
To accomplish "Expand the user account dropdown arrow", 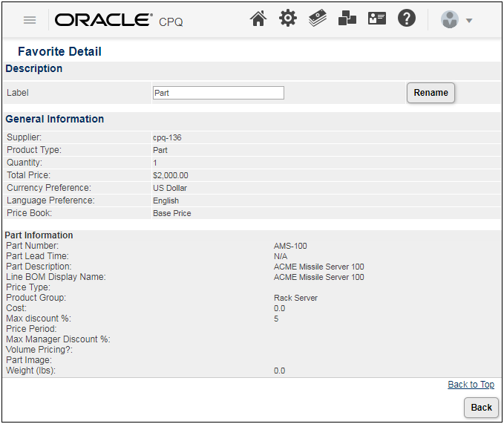I will (469, 21).
